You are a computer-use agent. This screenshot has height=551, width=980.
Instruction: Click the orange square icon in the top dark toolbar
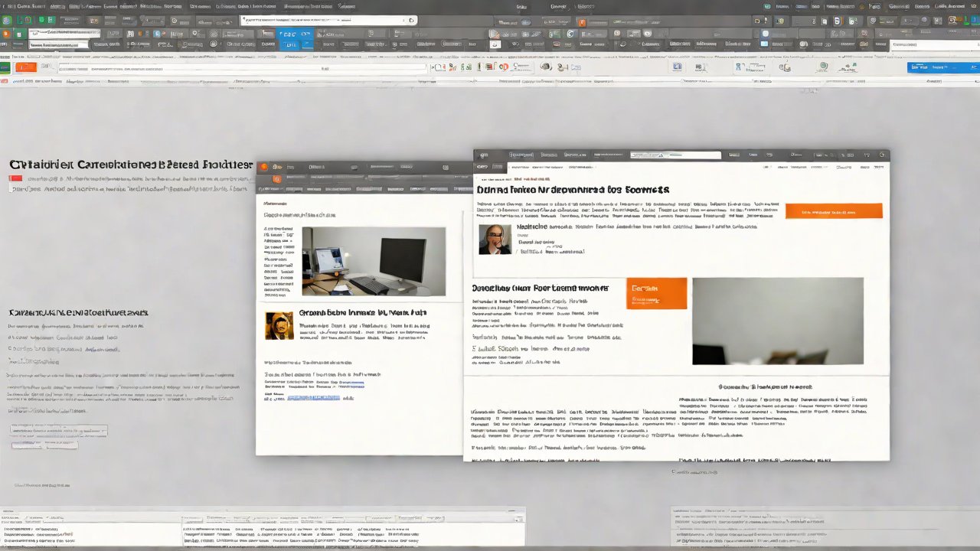[x=582, y=22]
